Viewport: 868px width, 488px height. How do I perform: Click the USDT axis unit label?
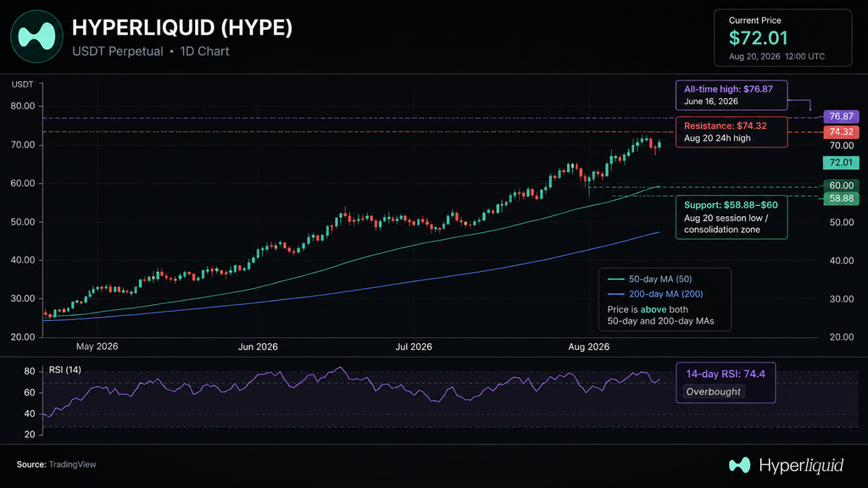pyautogui.click(x=22, y=84)
